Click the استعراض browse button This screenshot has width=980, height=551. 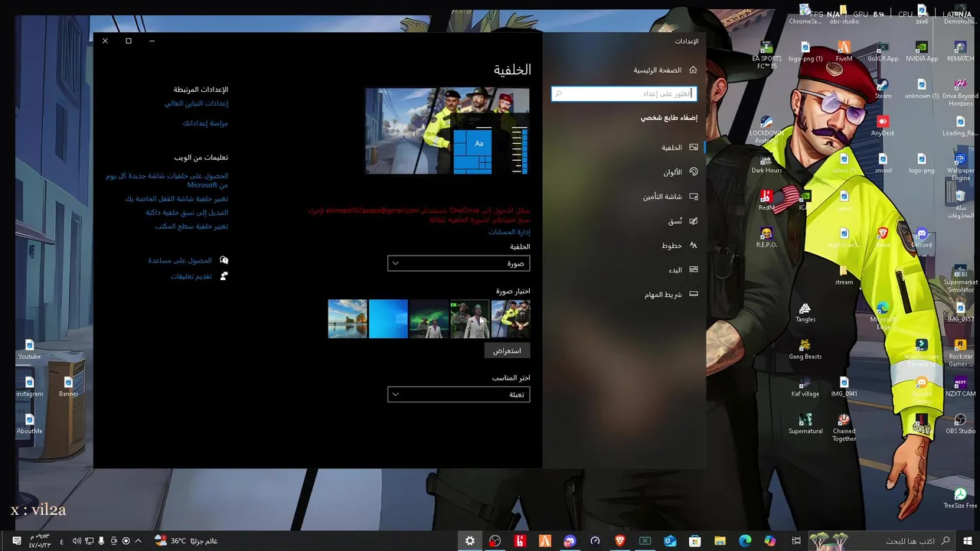pos(507,350)
